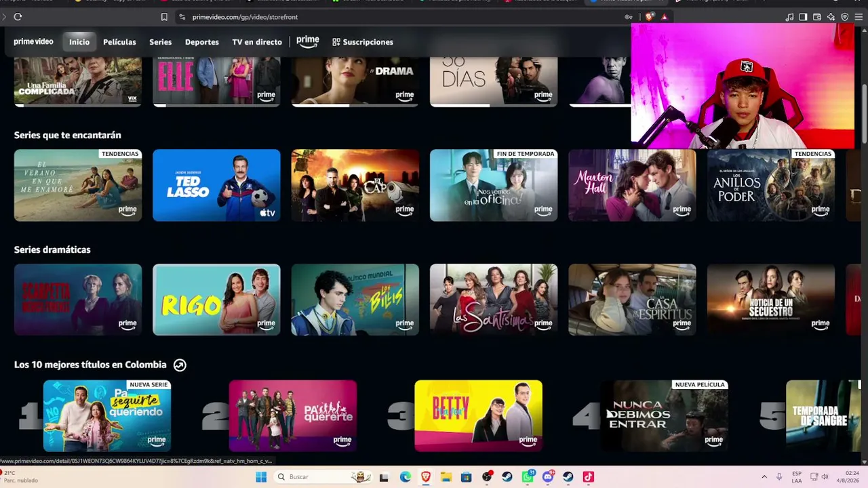Viewport: 868px width, 488px height.
Task: Open the TV en directo tab
Action: coord(257,42)
